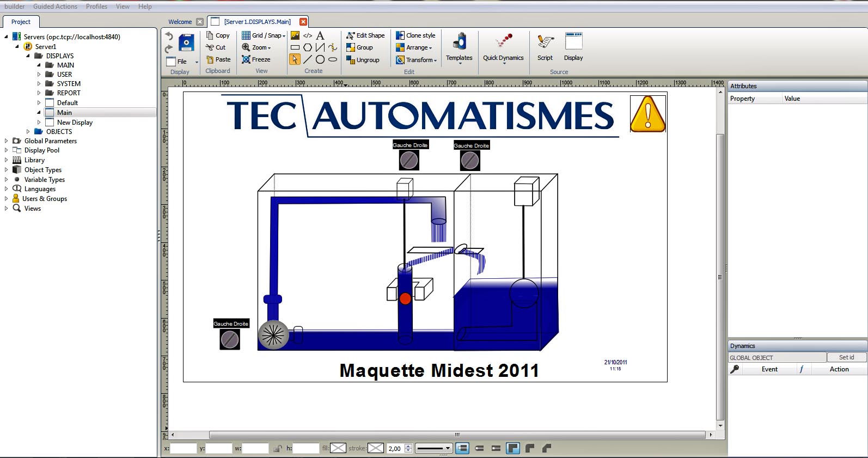Open the builder menu
868x458 pixels.
tap(15, 7)
